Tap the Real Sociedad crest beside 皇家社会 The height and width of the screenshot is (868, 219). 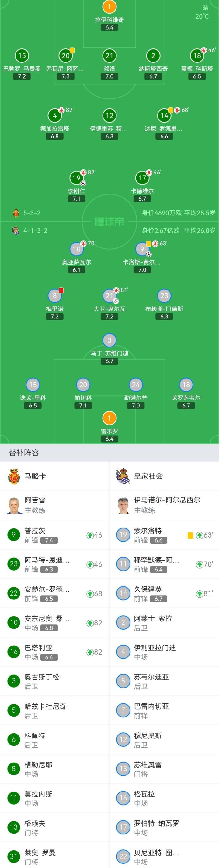pos(123,476)
